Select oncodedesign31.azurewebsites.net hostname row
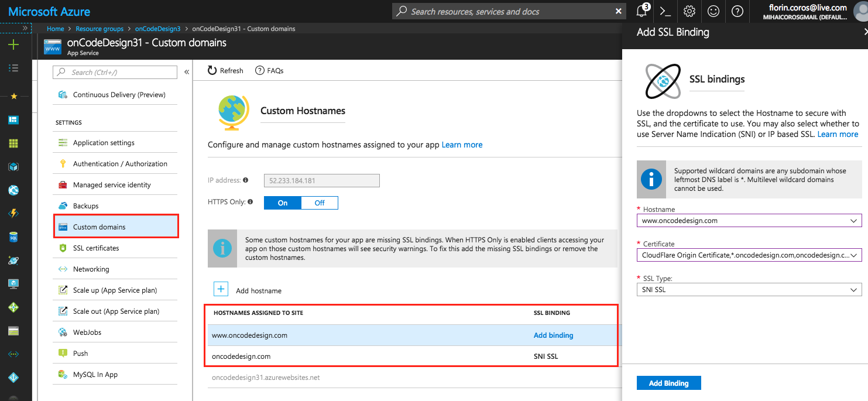Screen dimensions: 868x401 [412, 378]
